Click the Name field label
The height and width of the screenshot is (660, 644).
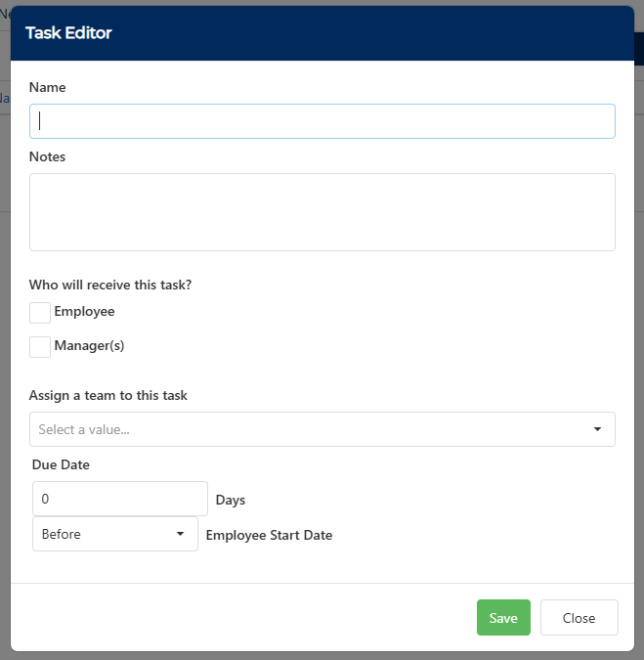48,87
